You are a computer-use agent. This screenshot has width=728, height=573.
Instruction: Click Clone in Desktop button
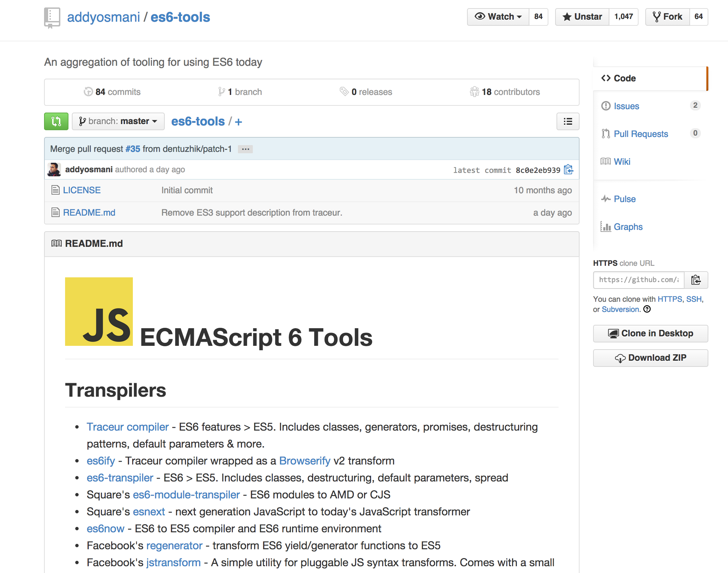tap(650, 334)
